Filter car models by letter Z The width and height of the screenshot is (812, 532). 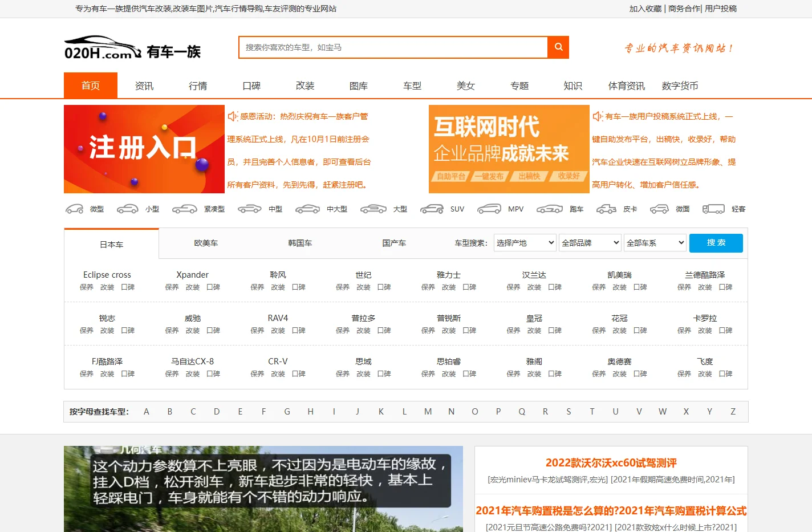coord(733,412)
